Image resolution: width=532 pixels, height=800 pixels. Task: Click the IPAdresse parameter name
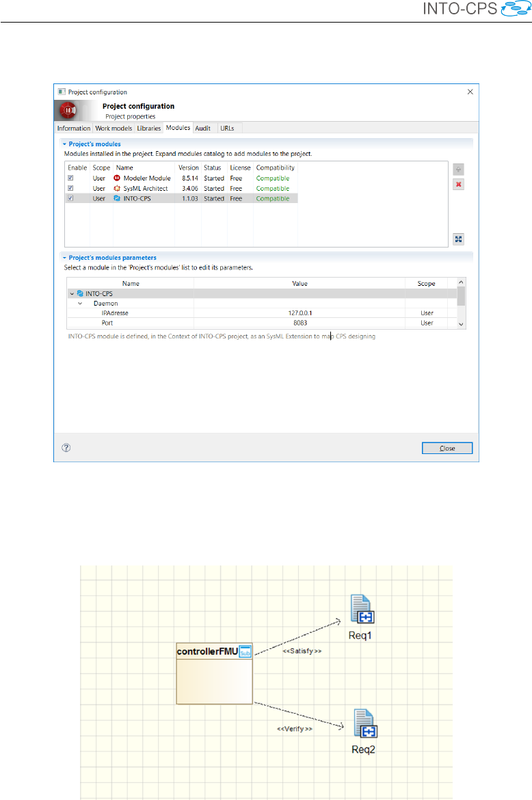(x=115, y=313)
